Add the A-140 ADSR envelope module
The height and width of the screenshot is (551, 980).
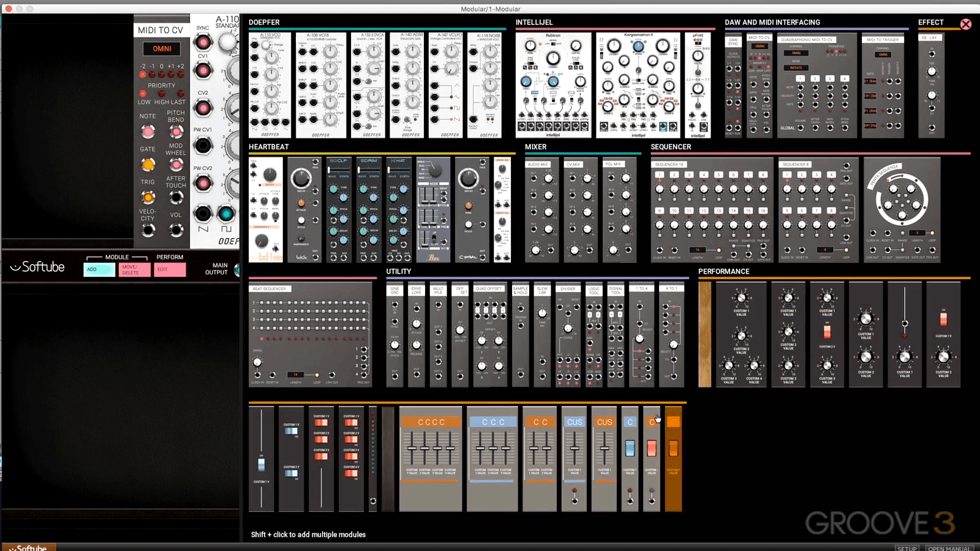[407, 85]
